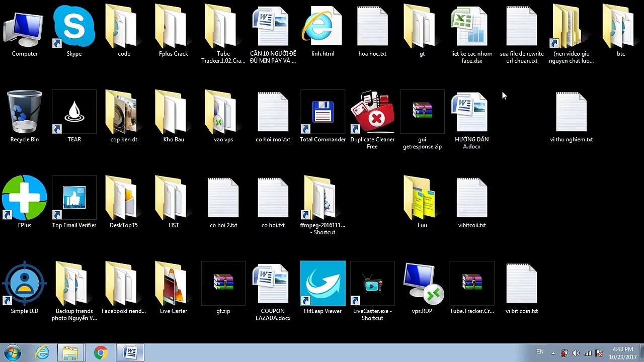
Task: Select the LiveCaster.exe shortcut icon
Action: tap(372, 292)
